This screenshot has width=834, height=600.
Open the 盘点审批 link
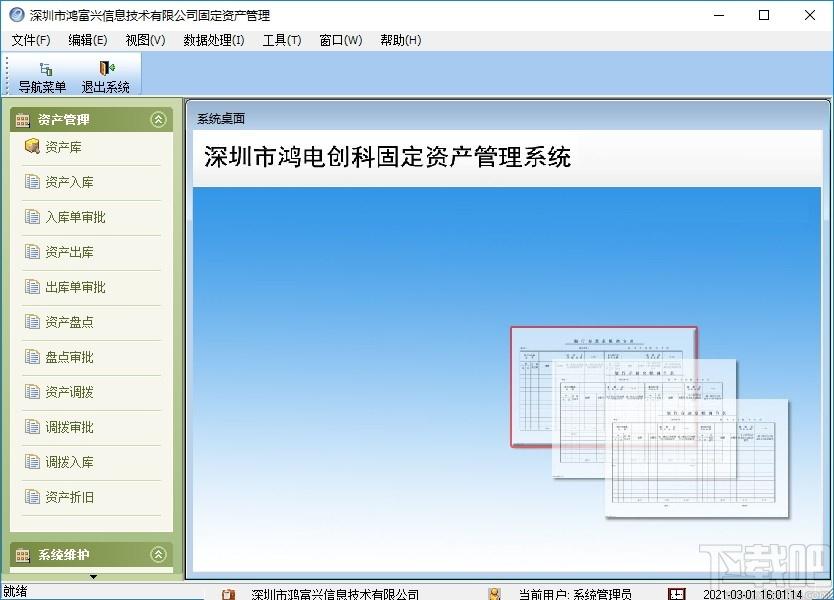(x=69, y=357)
